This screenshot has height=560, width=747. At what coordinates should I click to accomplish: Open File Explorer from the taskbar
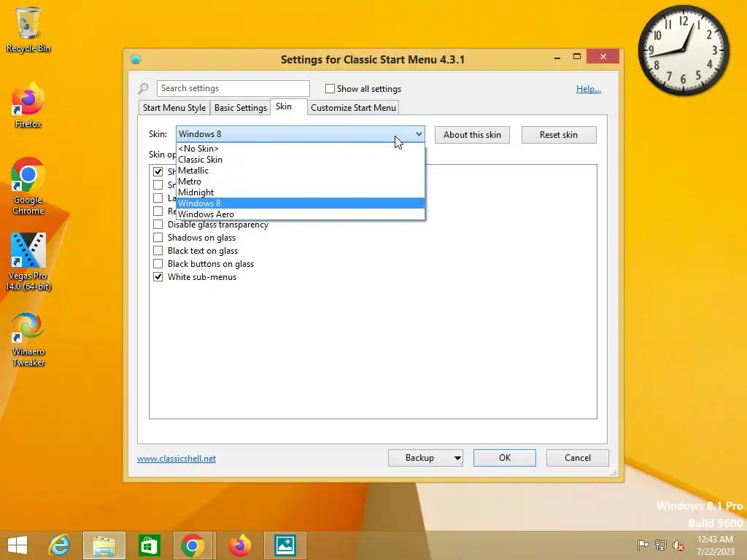coord(104,545)
